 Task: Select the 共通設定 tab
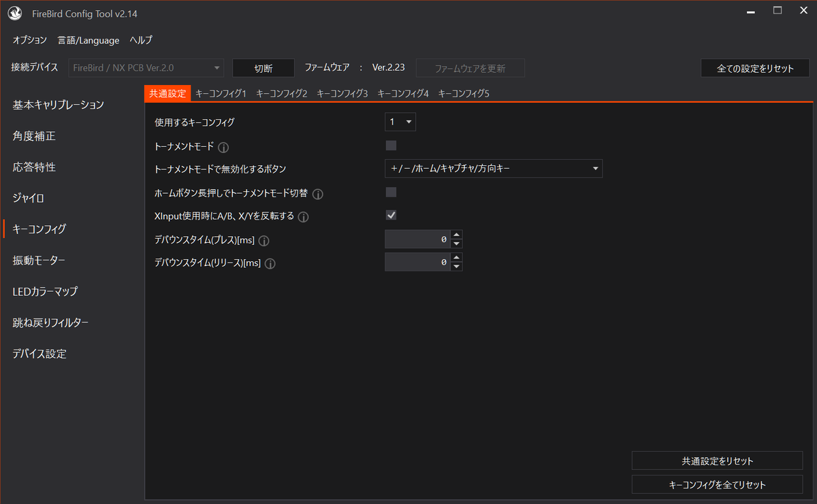click(x=167, y=93)
